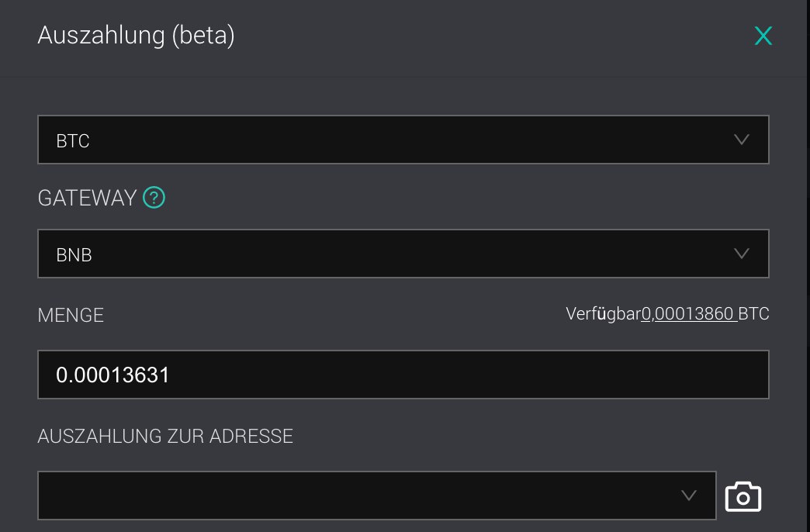Tap the camera icon to scan address

tap(743, 497)
